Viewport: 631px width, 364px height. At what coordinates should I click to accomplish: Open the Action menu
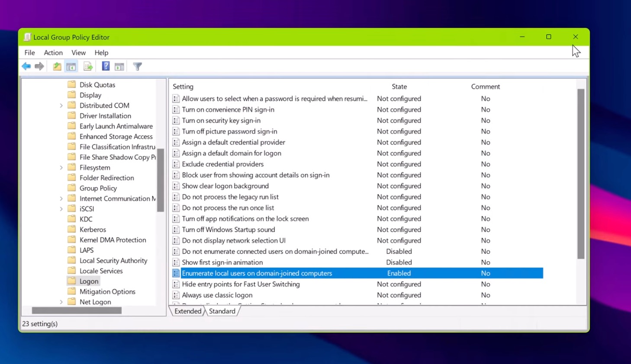click(53, 52)
